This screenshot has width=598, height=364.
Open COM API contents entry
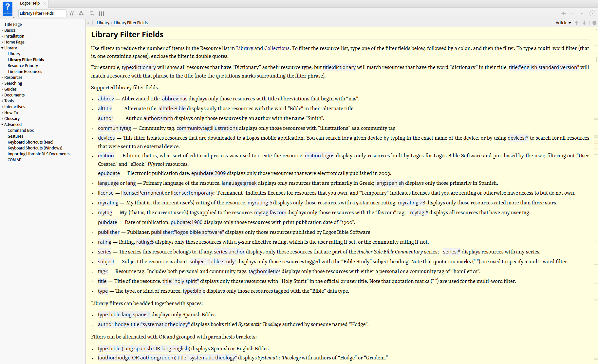tap(15, 160)
